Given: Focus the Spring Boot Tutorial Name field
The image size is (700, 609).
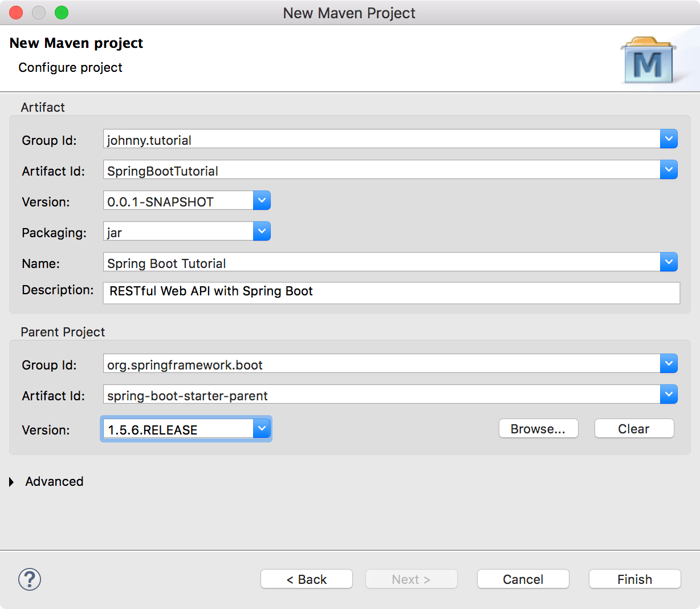Looking at the screenshot, I should pyautogui.click(x=382, y=262).
